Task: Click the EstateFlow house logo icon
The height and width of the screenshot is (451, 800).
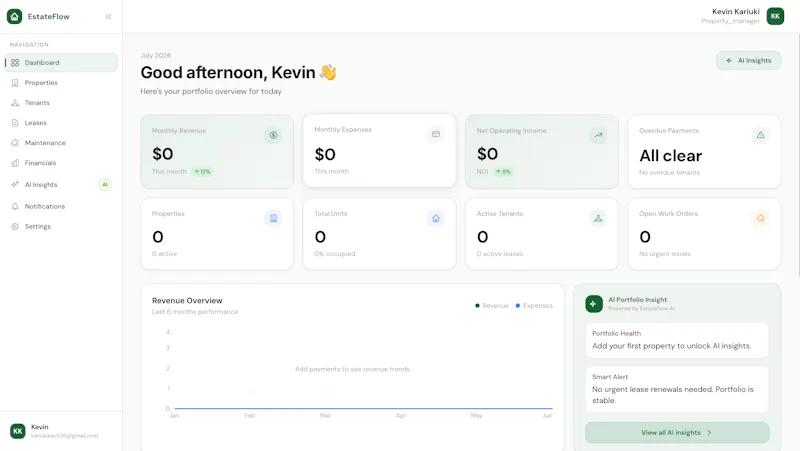Action: click(x=14, y=16)
